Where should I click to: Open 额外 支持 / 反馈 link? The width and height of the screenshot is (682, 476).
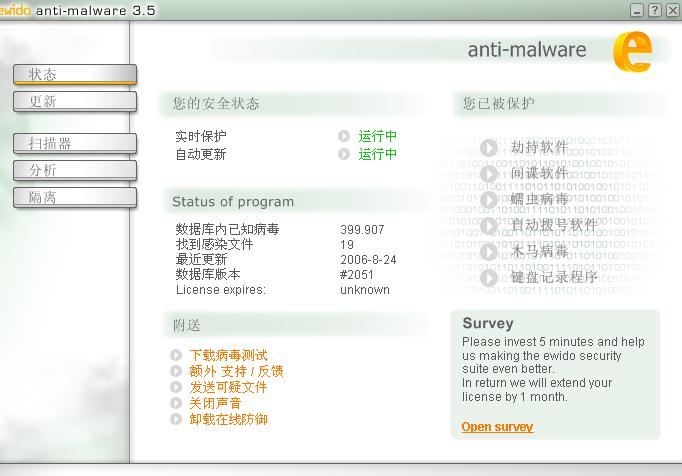point(236,371)
